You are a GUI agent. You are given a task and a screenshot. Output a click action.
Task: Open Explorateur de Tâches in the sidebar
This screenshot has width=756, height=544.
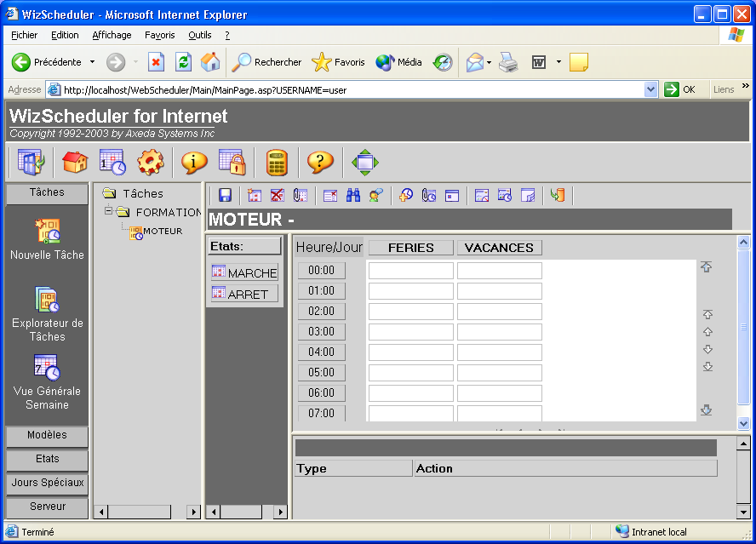coord(48,314)
